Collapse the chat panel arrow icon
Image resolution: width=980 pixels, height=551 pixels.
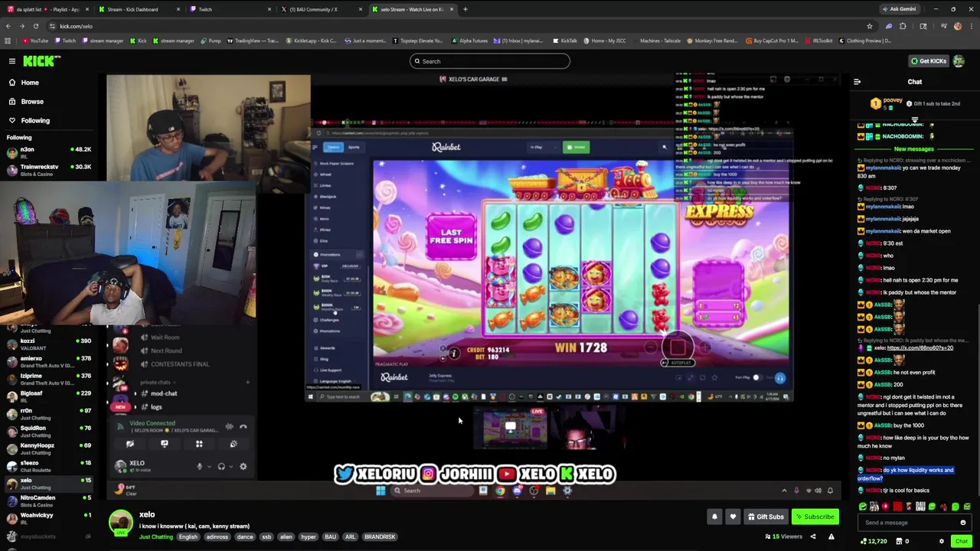click(857, 82)
